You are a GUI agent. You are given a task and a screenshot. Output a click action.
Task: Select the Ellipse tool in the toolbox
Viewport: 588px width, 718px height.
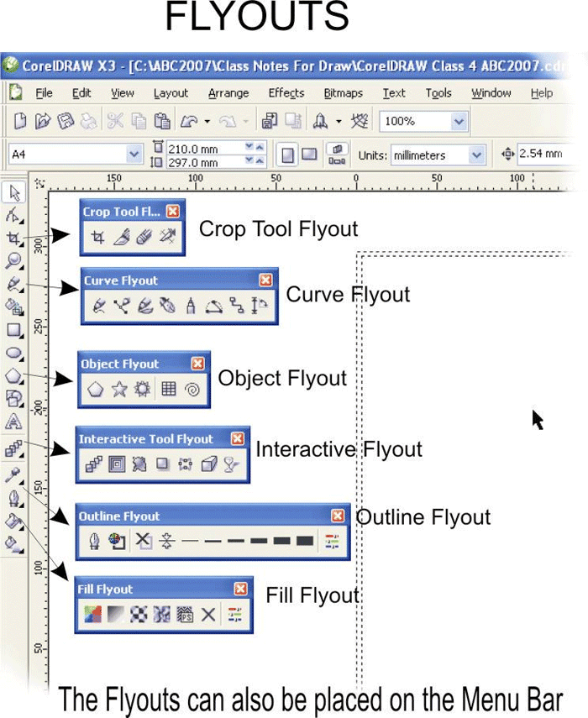(x=14, y=353)
